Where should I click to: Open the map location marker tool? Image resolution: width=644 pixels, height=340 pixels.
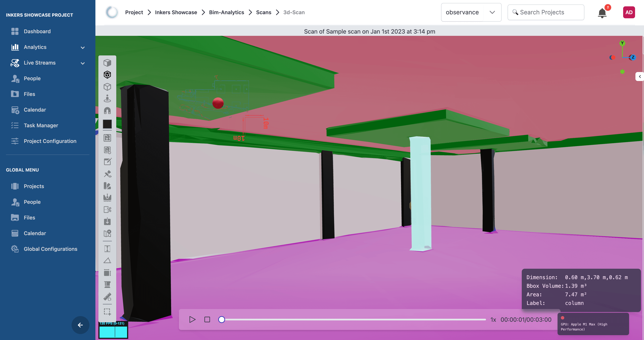tap(107, 233)
